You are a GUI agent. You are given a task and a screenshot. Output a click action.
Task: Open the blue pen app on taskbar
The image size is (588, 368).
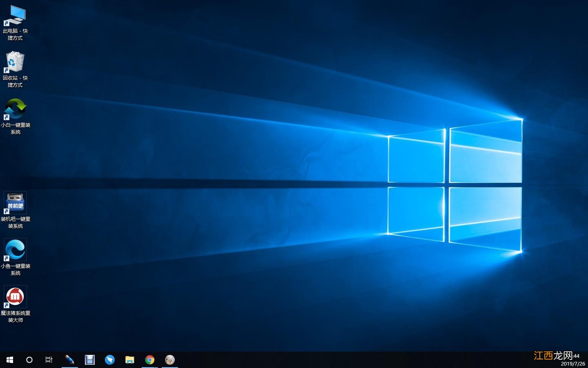(x=69, y=360)
